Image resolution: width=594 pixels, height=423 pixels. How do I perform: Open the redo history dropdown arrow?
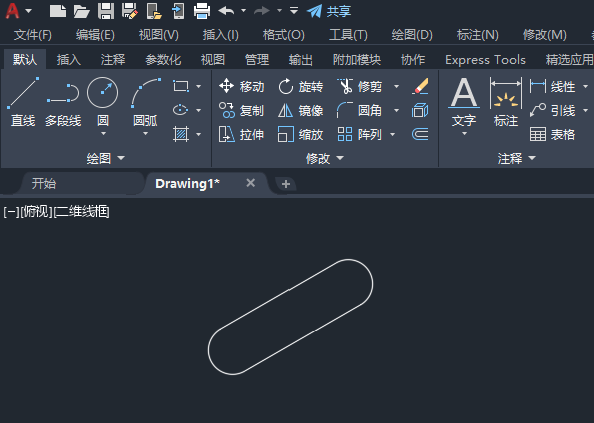tap(280, 11)
